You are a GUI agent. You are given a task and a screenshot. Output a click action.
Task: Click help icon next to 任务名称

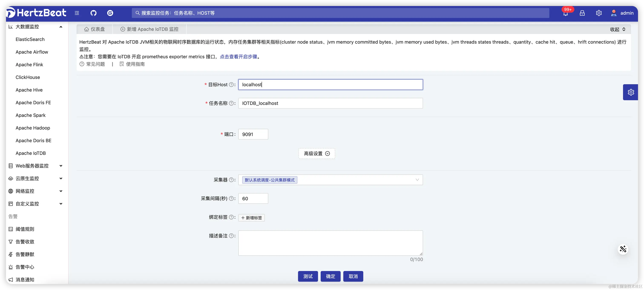[231, 103]
